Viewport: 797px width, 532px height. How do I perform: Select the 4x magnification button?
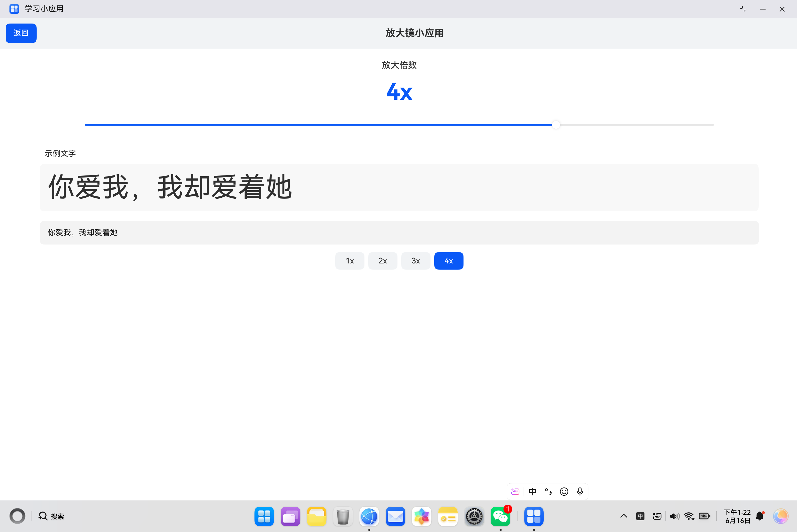(449, 261)
